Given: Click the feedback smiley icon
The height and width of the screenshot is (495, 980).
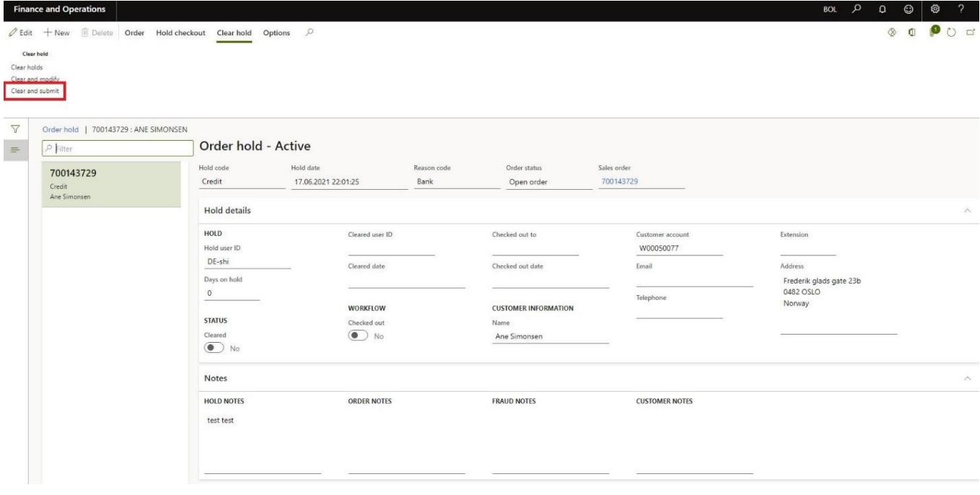Looking at the screenshot, I should click(x=909, y=9).
